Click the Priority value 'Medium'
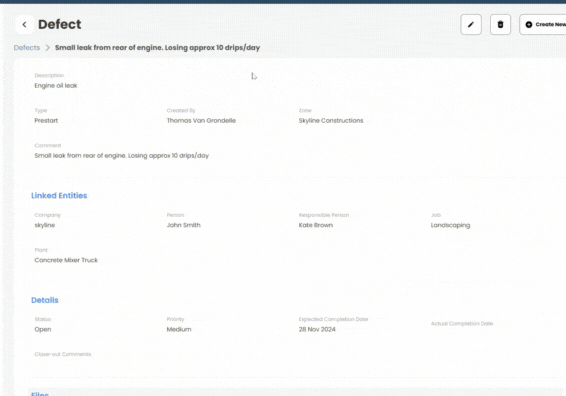 (179, 329)
